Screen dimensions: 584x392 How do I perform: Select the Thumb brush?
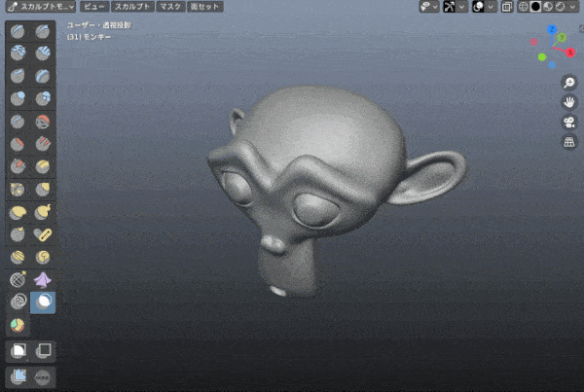(x=18, y=234)
